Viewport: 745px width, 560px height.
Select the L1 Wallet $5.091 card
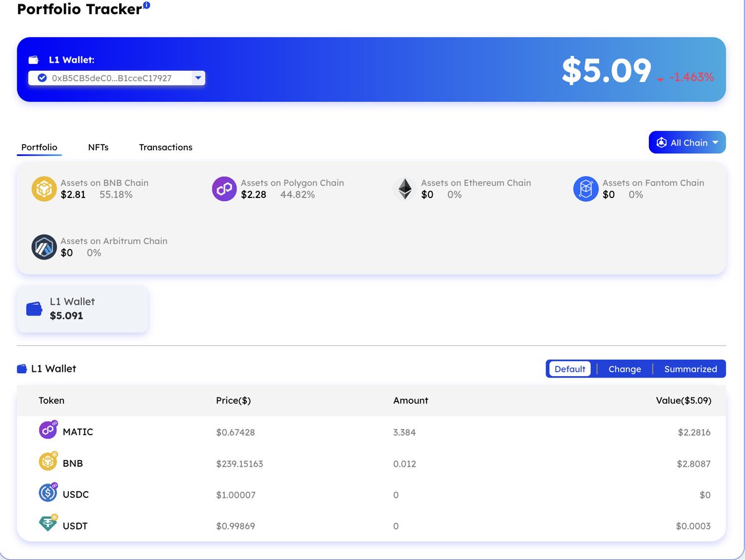tap(83, 309)
